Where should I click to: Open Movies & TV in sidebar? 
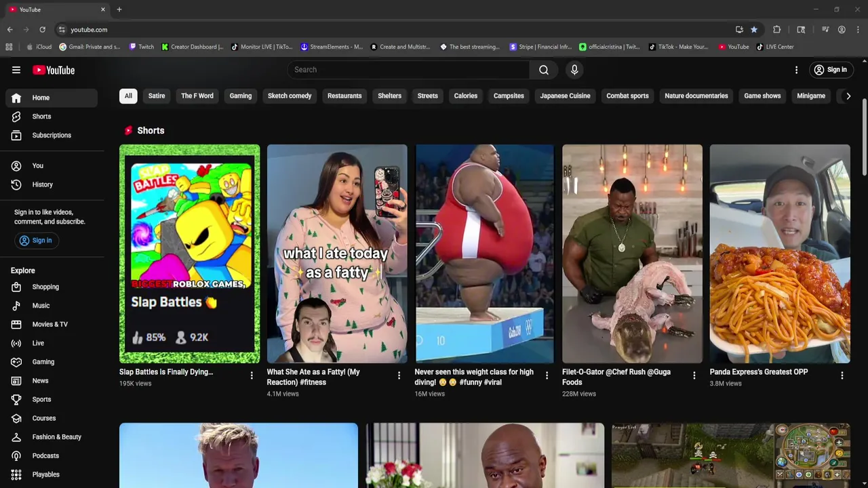(x=52, y=324)
